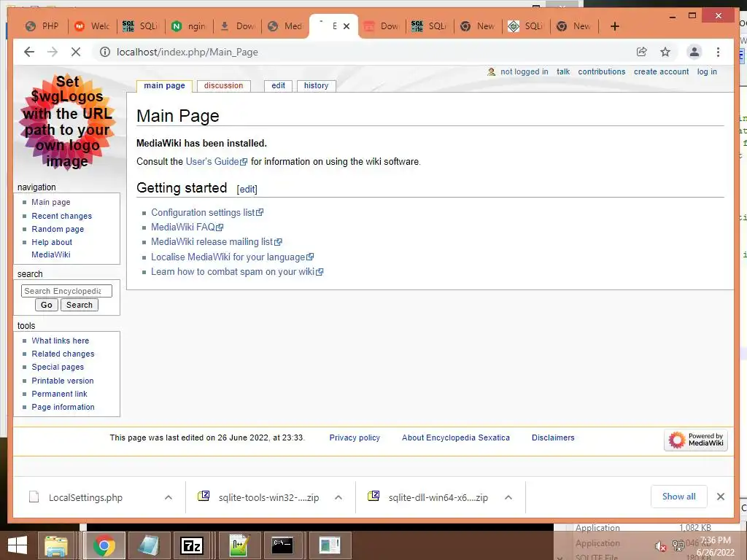The width and height of the screenshot is (747, 560).
Task: Click the Privacy policy footer link
Action: pos(355,437)
